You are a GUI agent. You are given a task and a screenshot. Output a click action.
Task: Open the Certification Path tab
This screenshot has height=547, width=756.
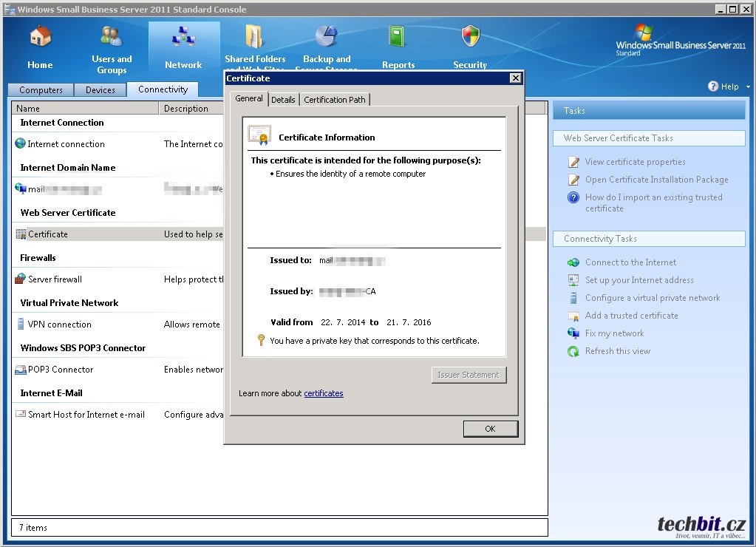pyautogui.click(x=334, y=100)
